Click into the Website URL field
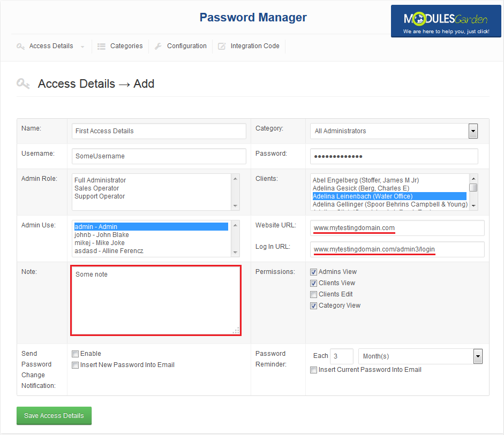The width and height of the screenshot is (504, 435). [396, 228]
